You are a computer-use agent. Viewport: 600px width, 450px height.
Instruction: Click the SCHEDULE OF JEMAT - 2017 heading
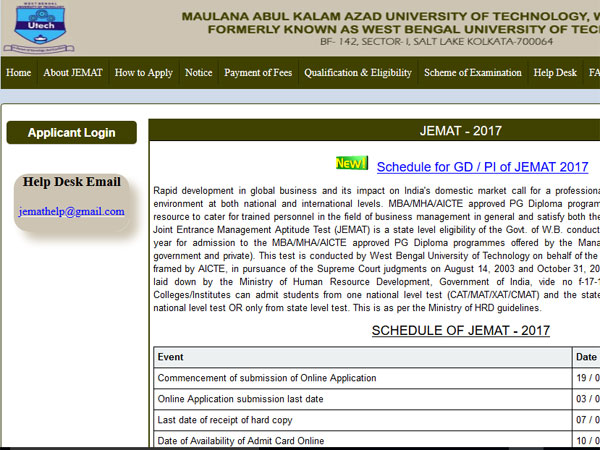point(474,330)
